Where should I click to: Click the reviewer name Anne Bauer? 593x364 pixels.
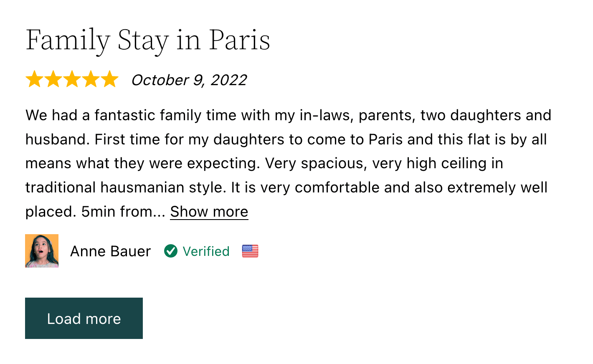[x=110, y=251]
